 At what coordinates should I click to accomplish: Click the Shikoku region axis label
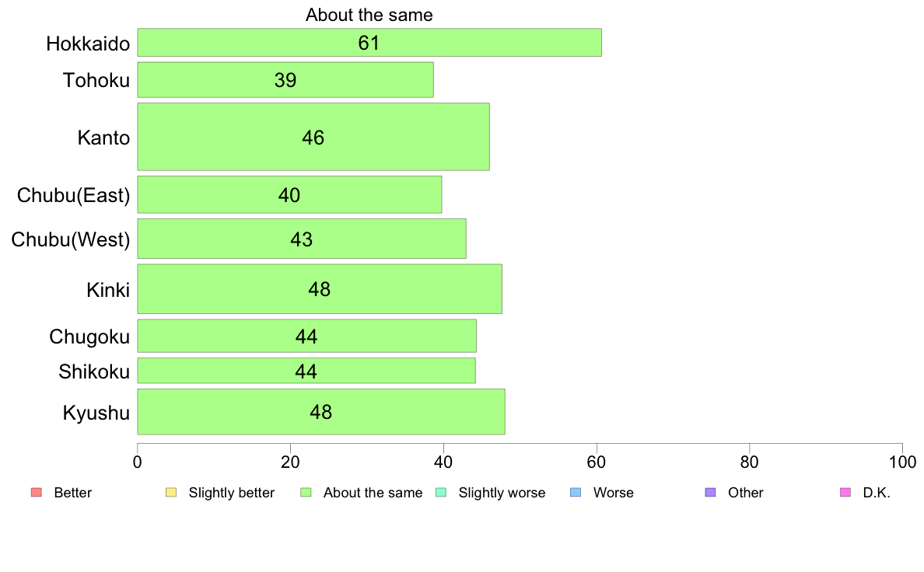(x=94, y=371)
